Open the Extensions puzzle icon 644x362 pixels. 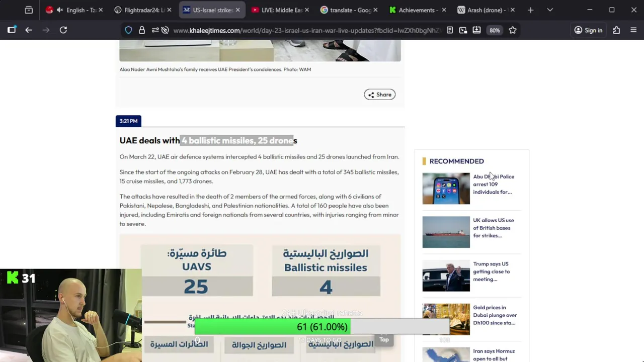(x=616, y=30)
